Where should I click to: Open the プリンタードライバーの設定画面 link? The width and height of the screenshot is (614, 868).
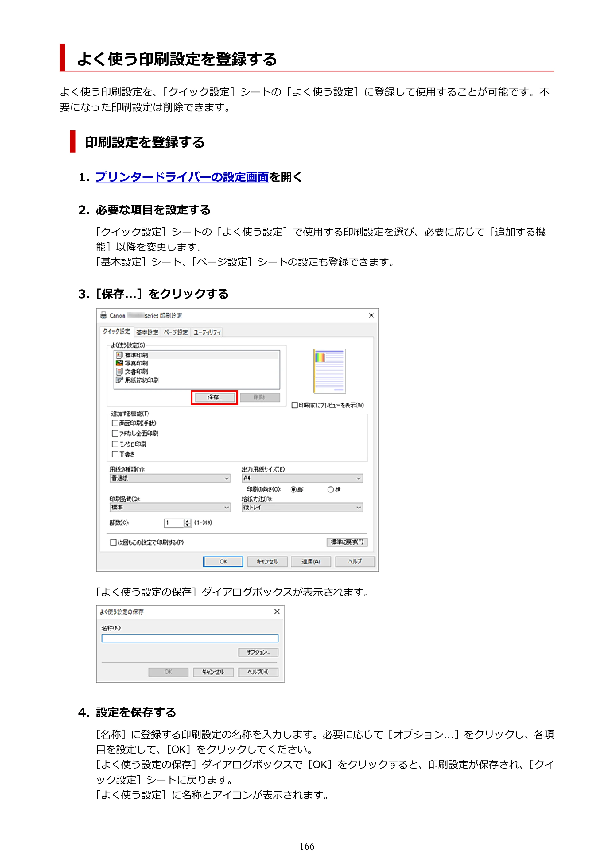tap(182, 177)
